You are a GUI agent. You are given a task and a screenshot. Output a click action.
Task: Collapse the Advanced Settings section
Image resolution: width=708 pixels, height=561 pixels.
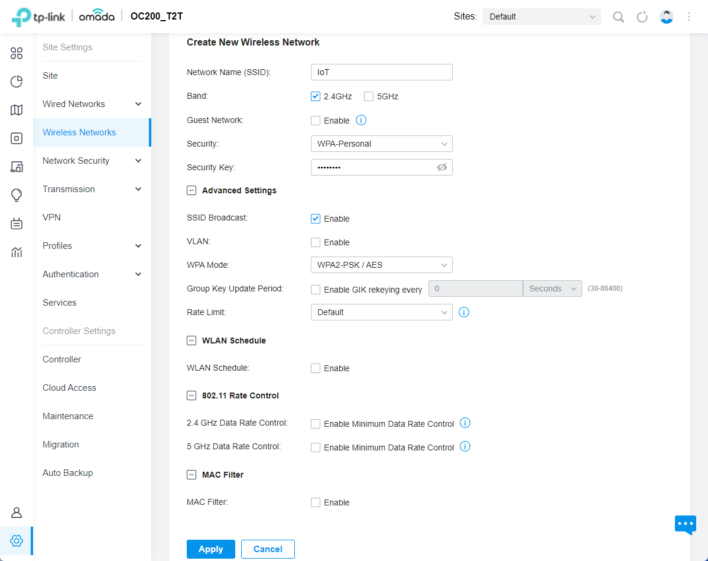point(191,191)
